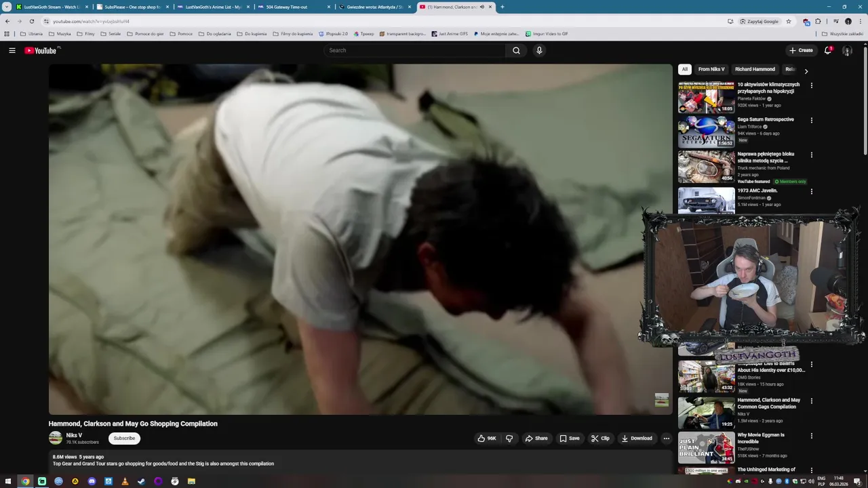This screenshot has width=868, height=488.
Task: Click the Clip button
Action: pos(600,439)
